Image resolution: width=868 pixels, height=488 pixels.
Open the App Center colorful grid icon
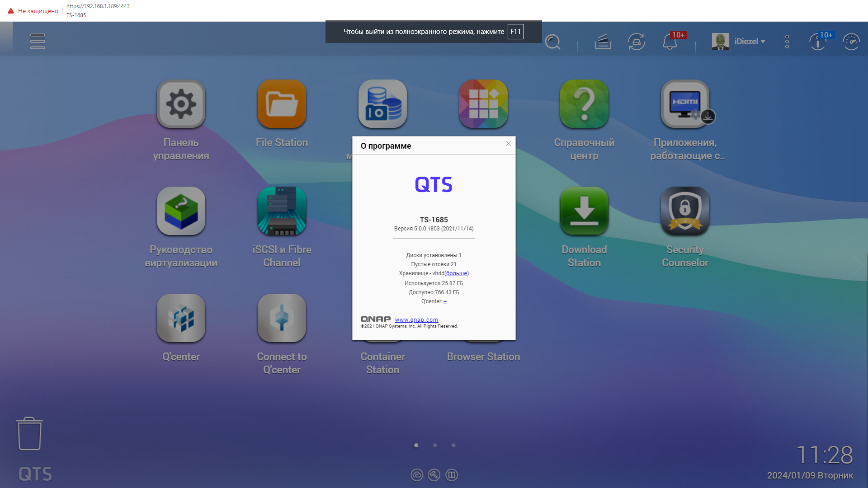(x=483, y=104)
